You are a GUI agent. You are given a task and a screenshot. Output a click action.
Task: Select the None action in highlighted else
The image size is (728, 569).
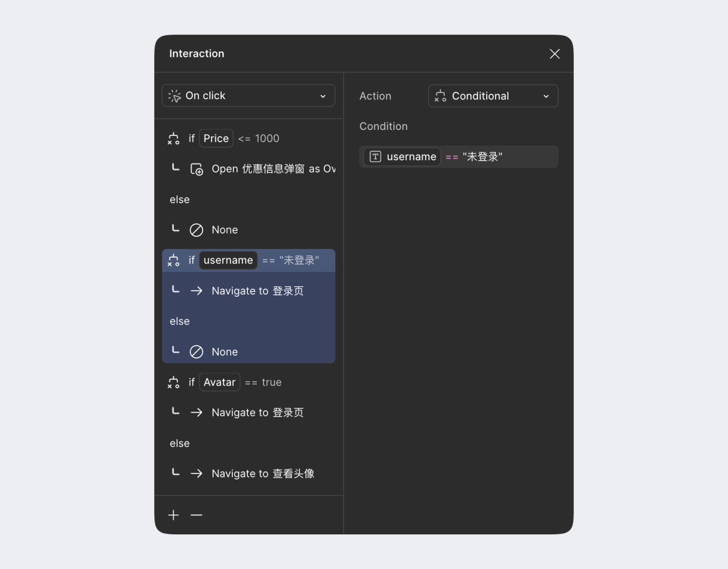click(225, 352)
